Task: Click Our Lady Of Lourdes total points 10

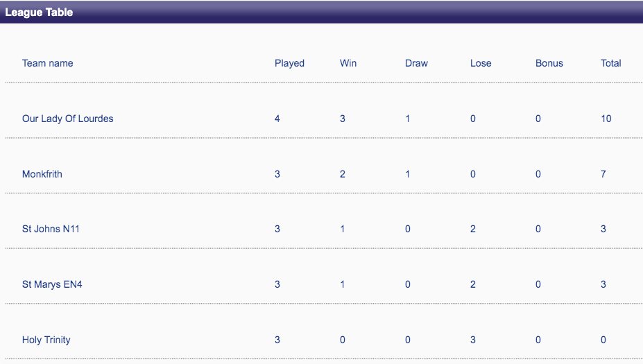Action: click(x=606, y=119)
